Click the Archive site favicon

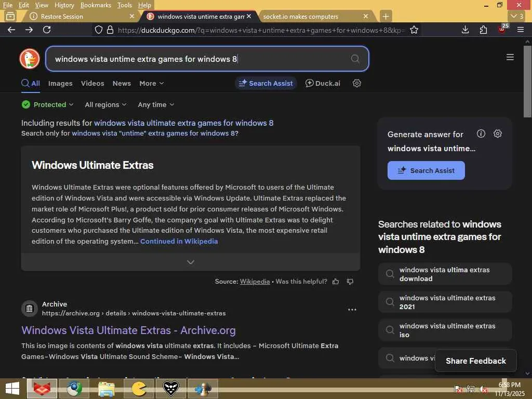30,309
